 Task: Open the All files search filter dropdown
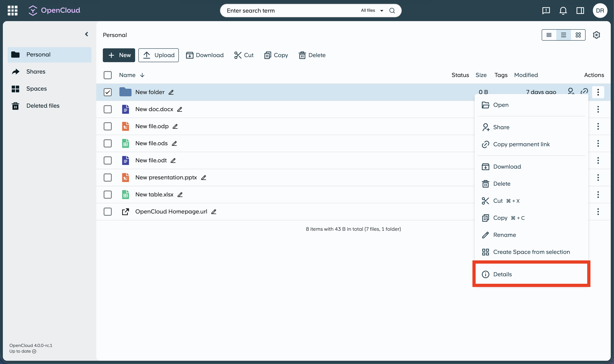click(371, 10)
